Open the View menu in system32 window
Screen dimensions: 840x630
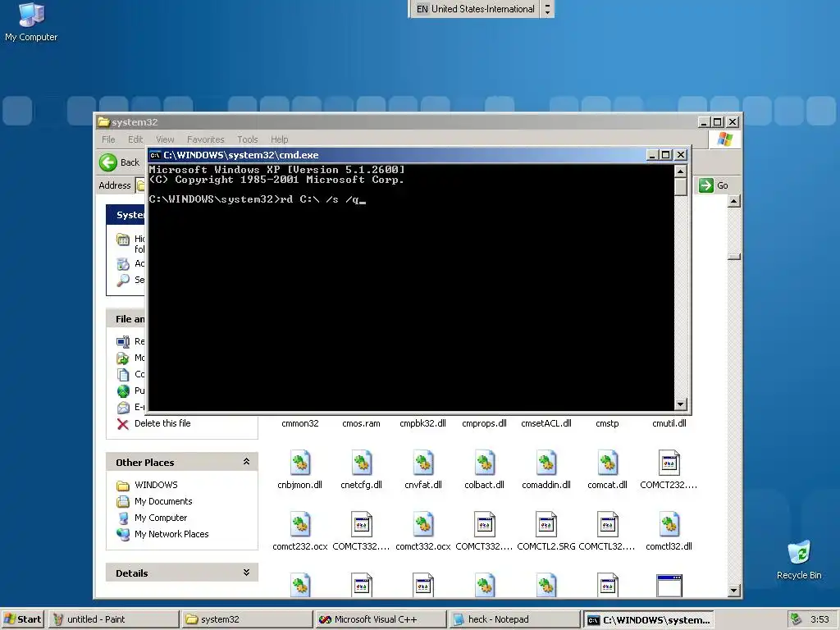165,139
